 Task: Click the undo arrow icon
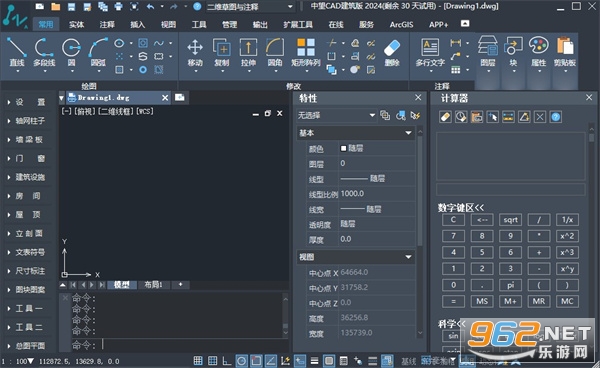point(150,6)
